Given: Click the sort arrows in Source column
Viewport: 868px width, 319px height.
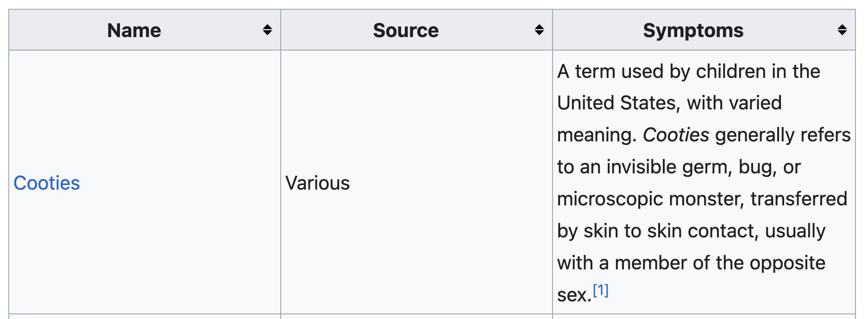Looking at the screenshot, I should tap(539, 30).
